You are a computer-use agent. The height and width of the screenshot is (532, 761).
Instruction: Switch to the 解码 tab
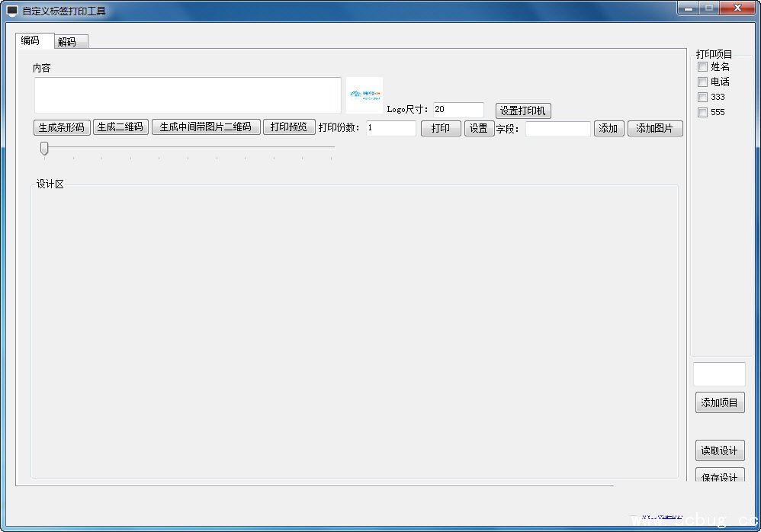coord(67,42)
